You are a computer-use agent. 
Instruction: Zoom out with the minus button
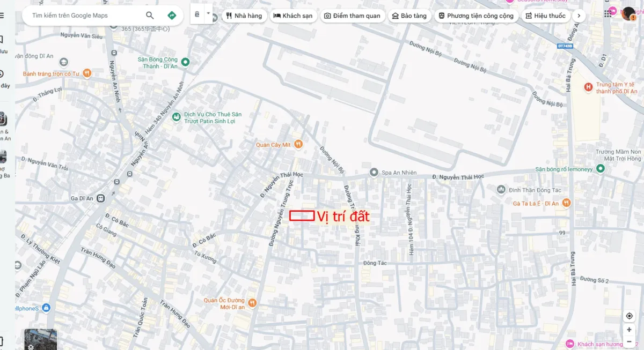pyautogui.click(x=629, y=341)
